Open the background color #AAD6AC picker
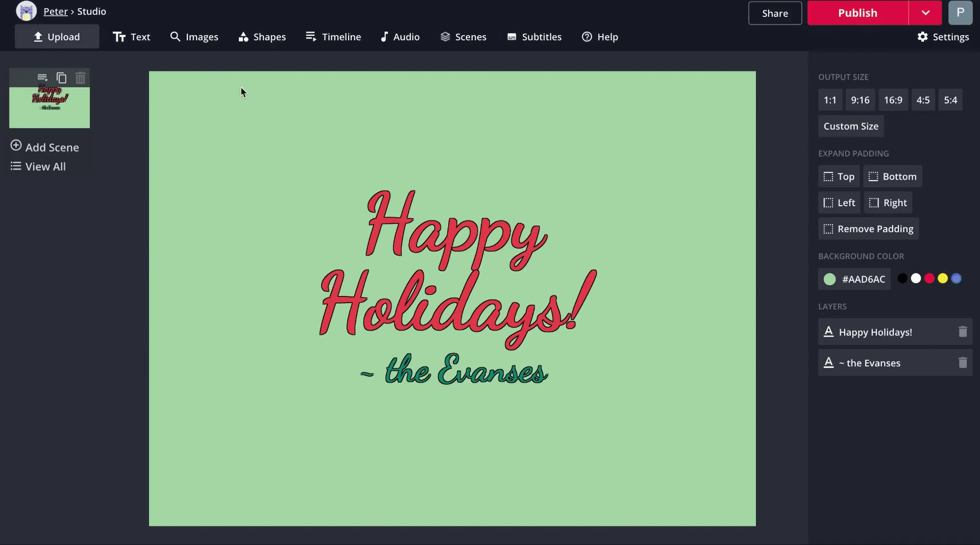The width and height of the screenshot is (980, 545). [x=854, y=279]
